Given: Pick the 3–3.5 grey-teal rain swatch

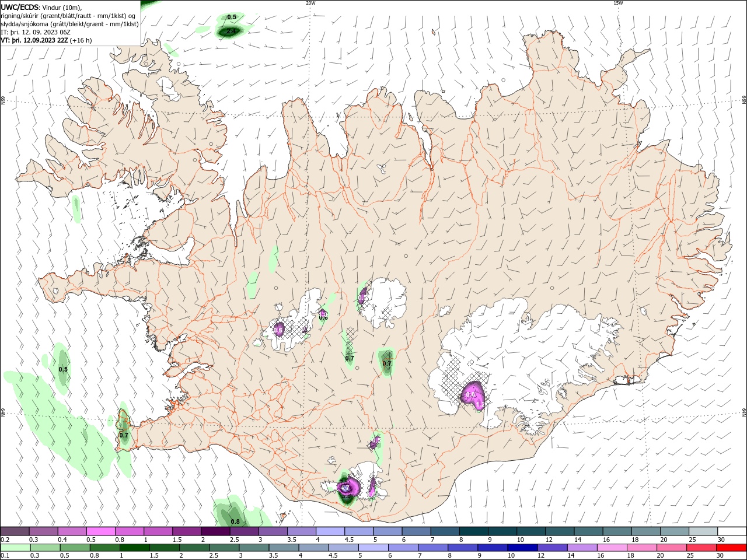Looking at the screenshot, I should click(254, 548).
